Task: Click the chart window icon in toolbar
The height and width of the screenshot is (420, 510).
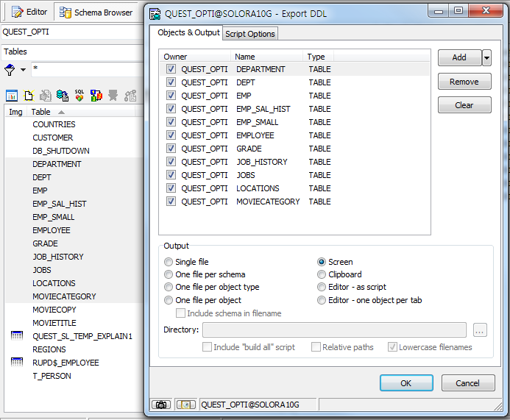Action: click(12, 96)
